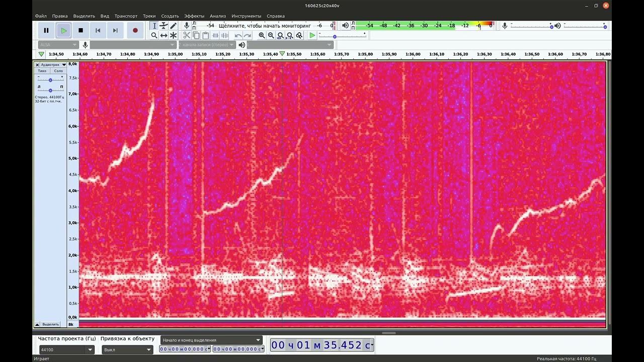Toggle the Тихо mute button
Viewport: 644px width, 362px height.
(42, 71)
